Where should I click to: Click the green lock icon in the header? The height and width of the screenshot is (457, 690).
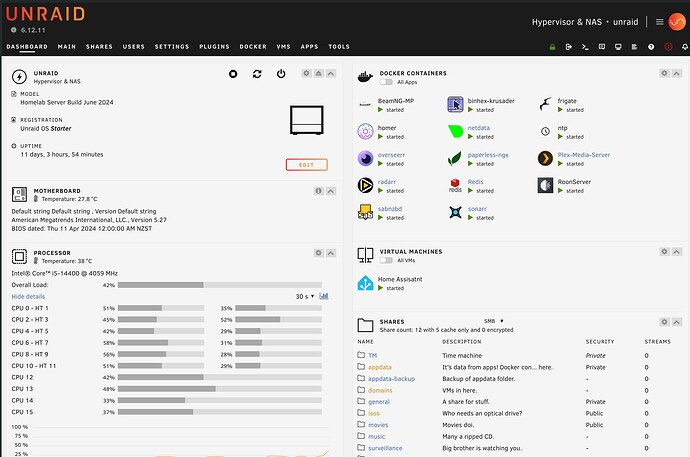click(552, 47)
